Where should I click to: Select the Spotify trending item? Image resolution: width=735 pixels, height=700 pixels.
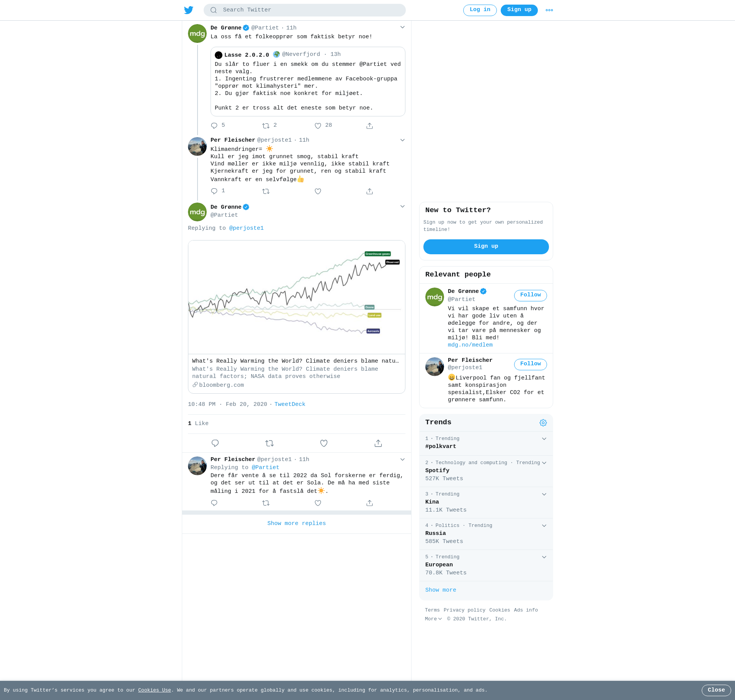(486, 471)
